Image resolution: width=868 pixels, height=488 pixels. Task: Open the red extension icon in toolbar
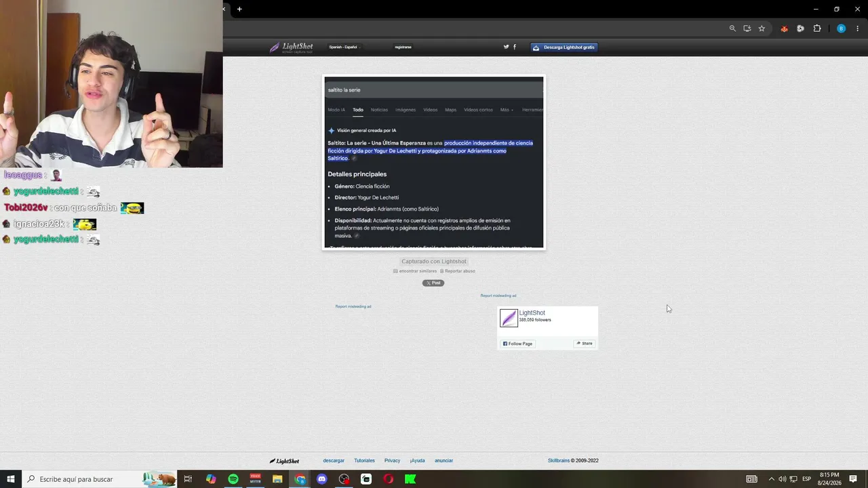tap(785, 28)
